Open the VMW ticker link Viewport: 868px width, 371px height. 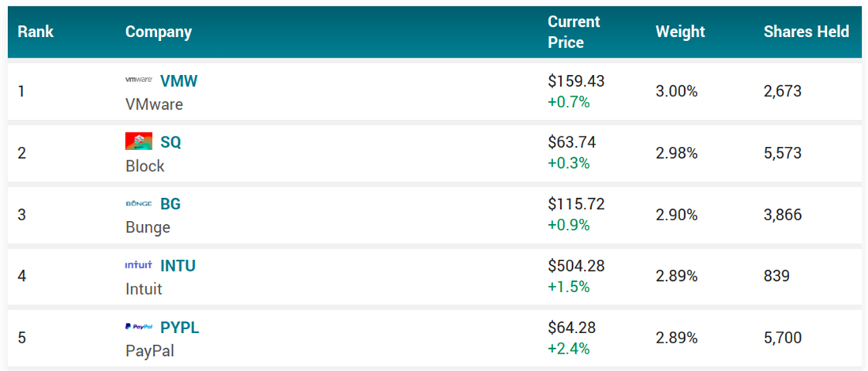178,81
